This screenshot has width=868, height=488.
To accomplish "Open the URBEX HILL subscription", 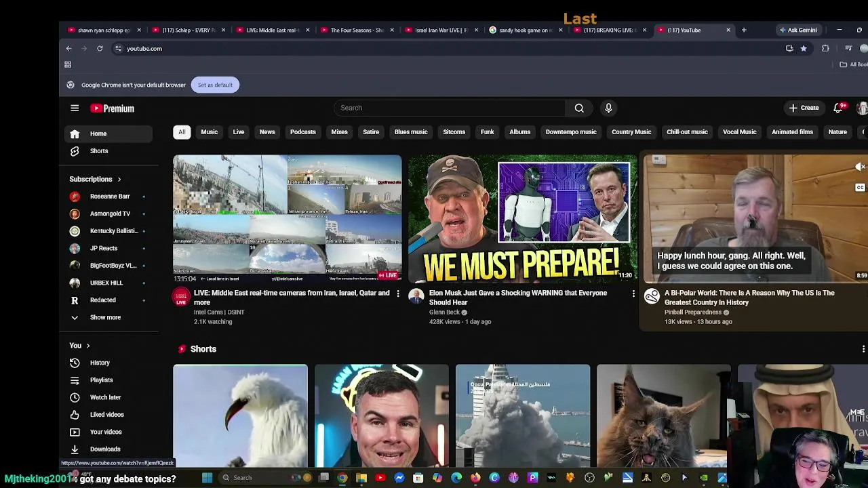I will pyautogui.click(x=110, y=283).
